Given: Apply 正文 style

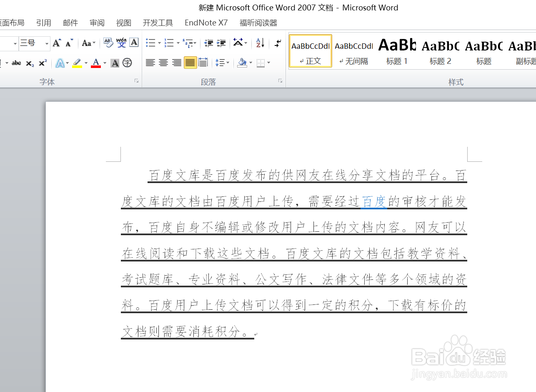Looking at the screenshot, I should click(x=311, y=51).
